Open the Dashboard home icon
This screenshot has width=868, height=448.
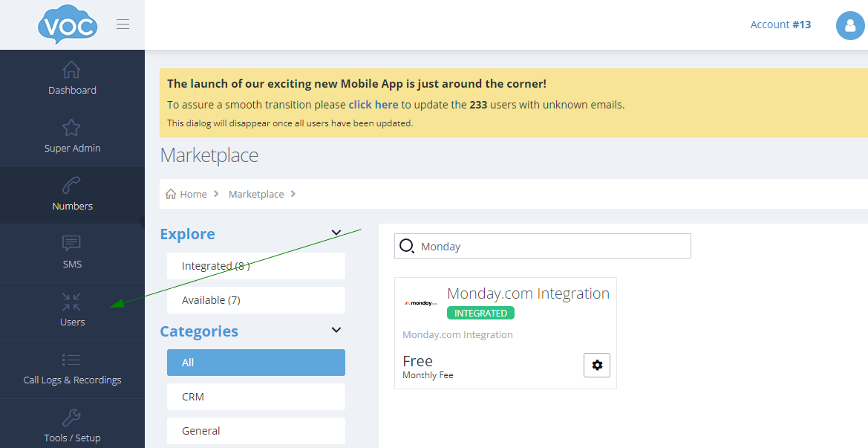(x=72, y=70)
